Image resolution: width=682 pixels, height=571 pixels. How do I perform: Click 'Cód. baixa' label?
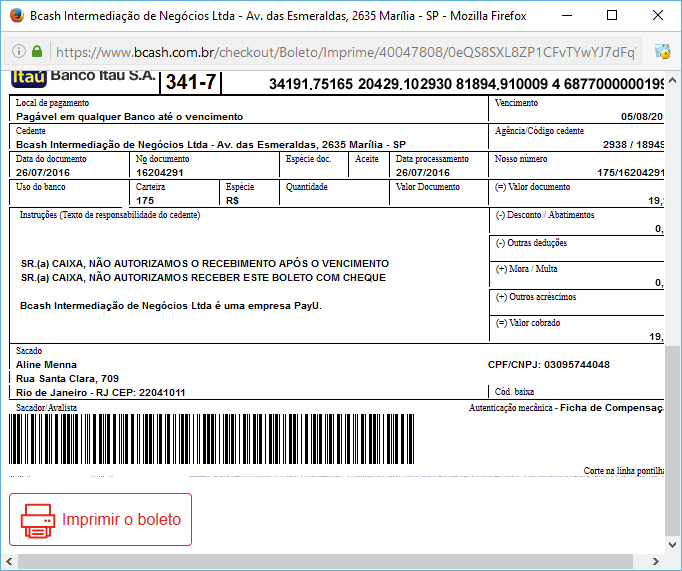click(514, 391)
